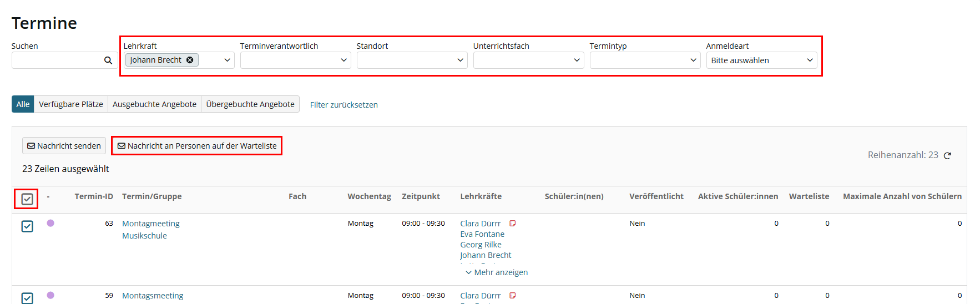Click the note icon beside Clara Dürrr, row 63

pos(513,224)
